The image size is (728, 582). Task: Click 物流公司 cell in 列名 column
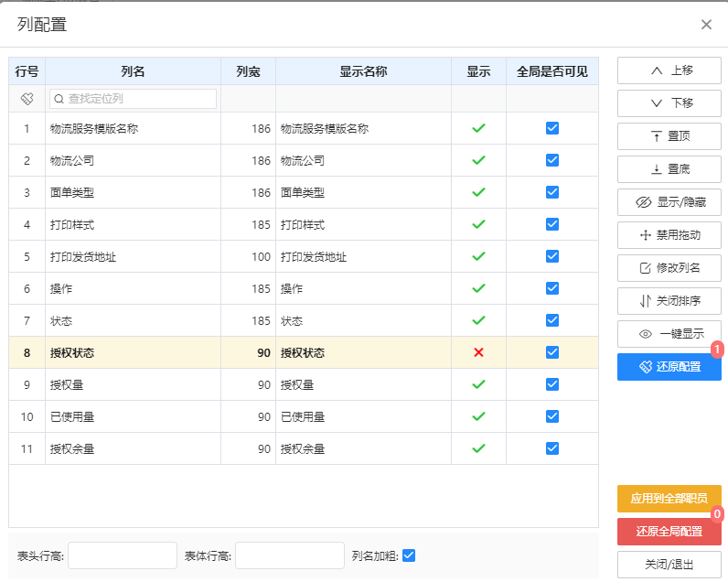pyautogui.click(x=133, y=160)
